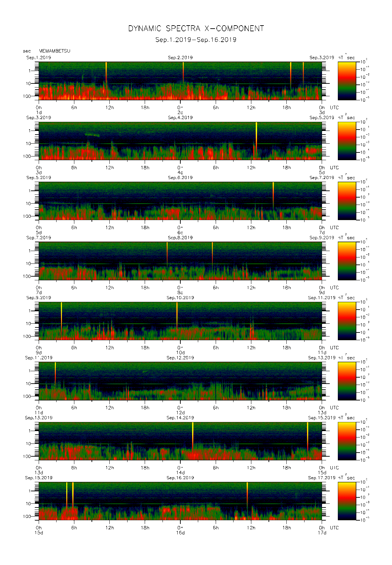This screenshot has width=392, height=565.
Task: Click the Sep.14.2019 date label
Action: (x=180, y=418)
